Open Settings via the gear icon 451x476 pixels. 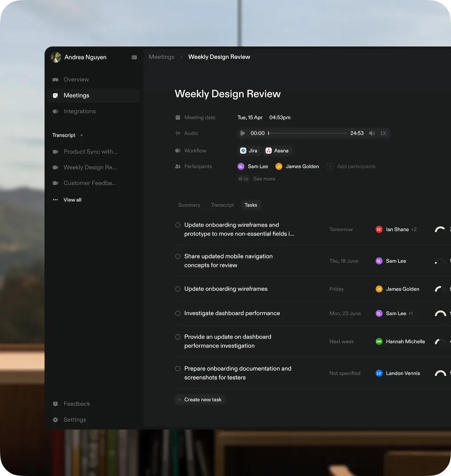pyautogui.click(x=55, y=420)
